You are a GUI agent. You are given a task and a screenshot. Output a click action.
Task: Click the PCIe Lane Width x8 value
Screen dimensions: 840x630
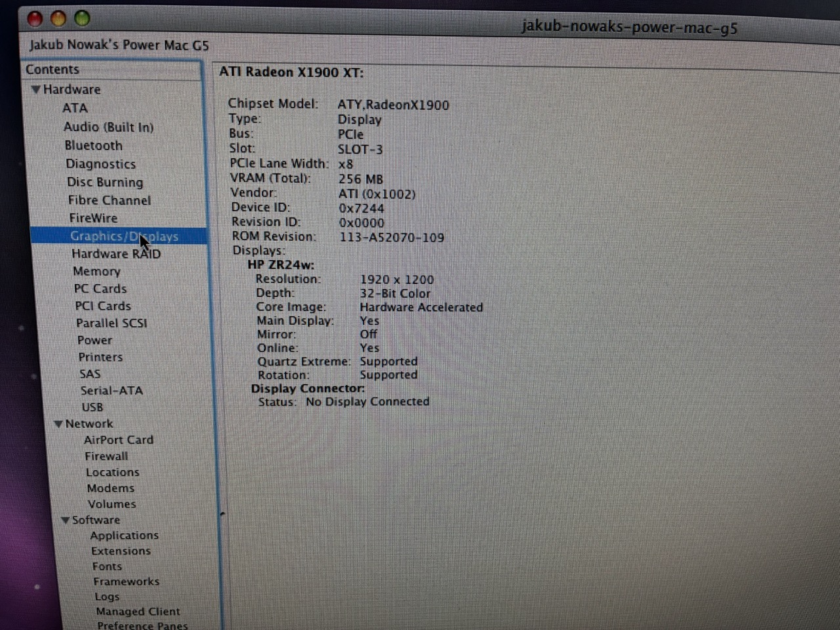[x=346, y=164]
